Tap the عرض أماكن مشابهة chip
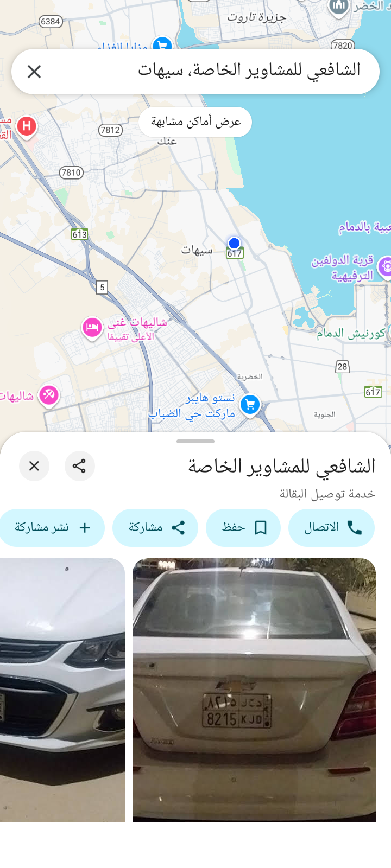Screen dimensions: 391x868 [195, 122]
